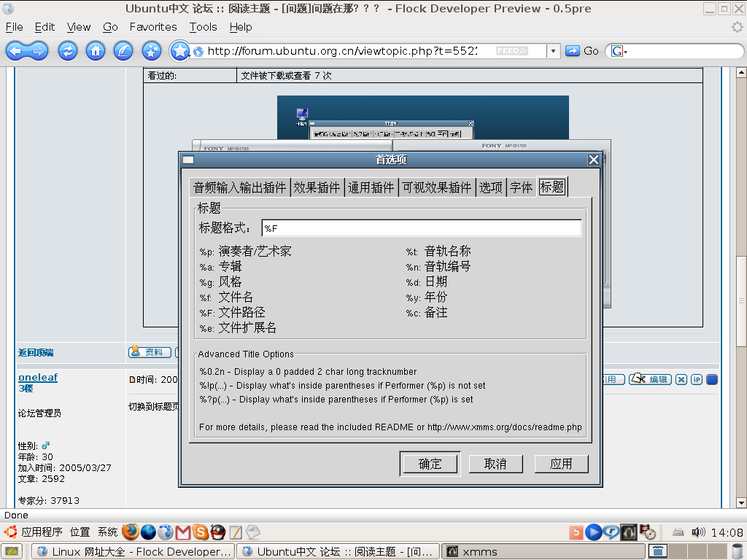Click the 14:08 panel clock

(x=727, y=532)
